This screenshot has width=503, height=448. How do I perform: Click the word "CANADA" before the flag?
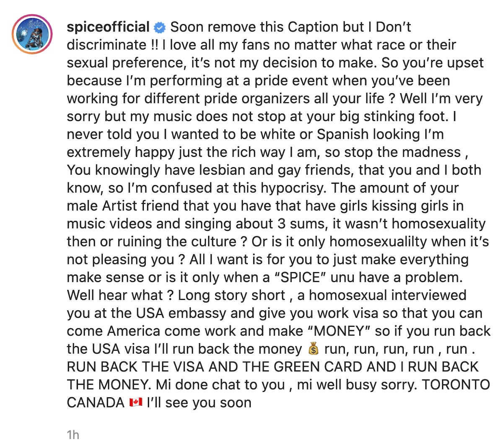point(96,403)
